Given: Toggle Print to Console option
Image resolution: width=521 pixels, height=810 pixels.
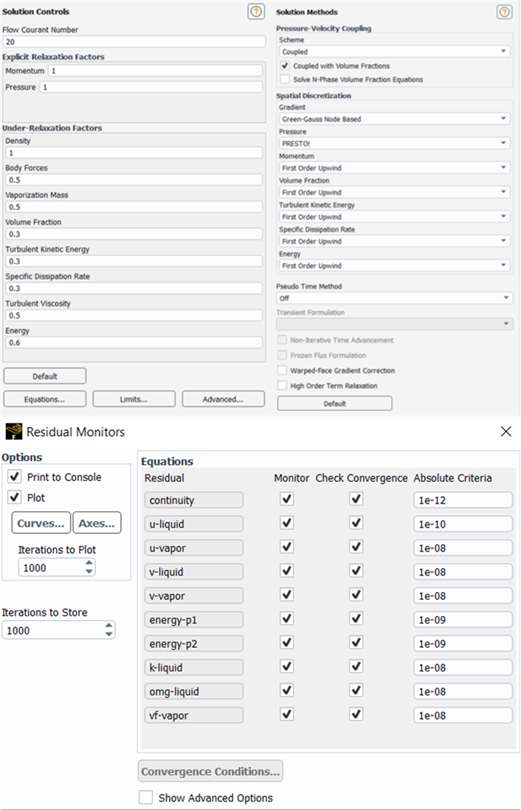Looking at the screenshot, I should [x=14, y=476].
